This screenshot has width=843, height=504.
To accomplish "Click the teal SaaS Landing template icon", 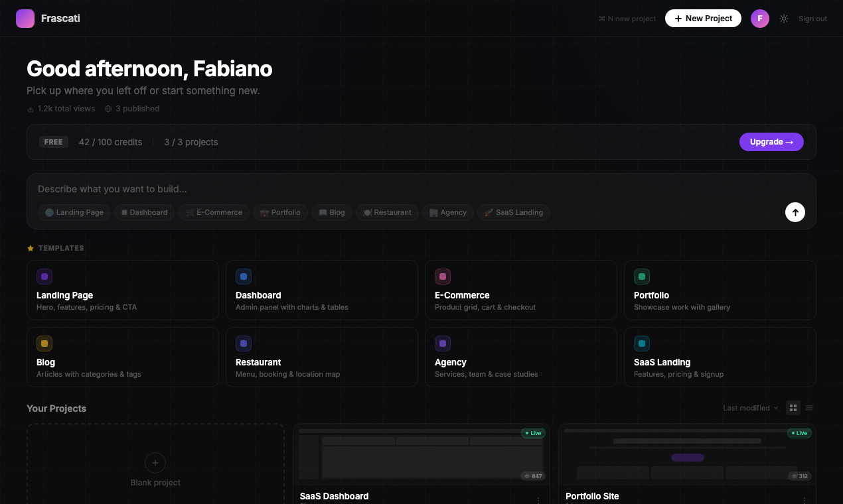I will click(x=642, y=344).
